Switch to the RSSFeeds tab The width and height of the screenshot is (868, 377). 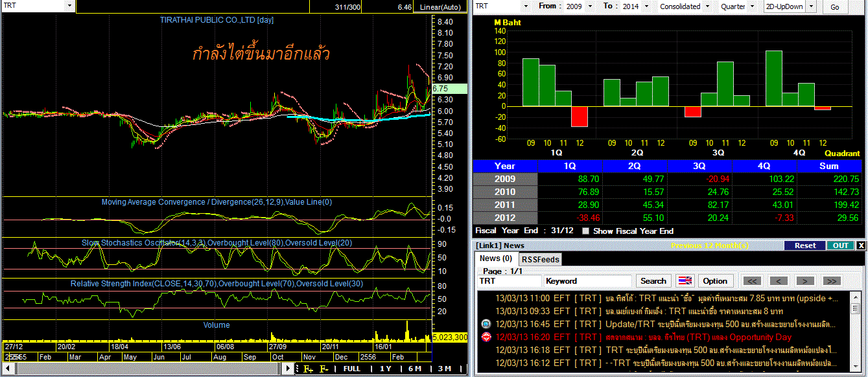point(541,259)
